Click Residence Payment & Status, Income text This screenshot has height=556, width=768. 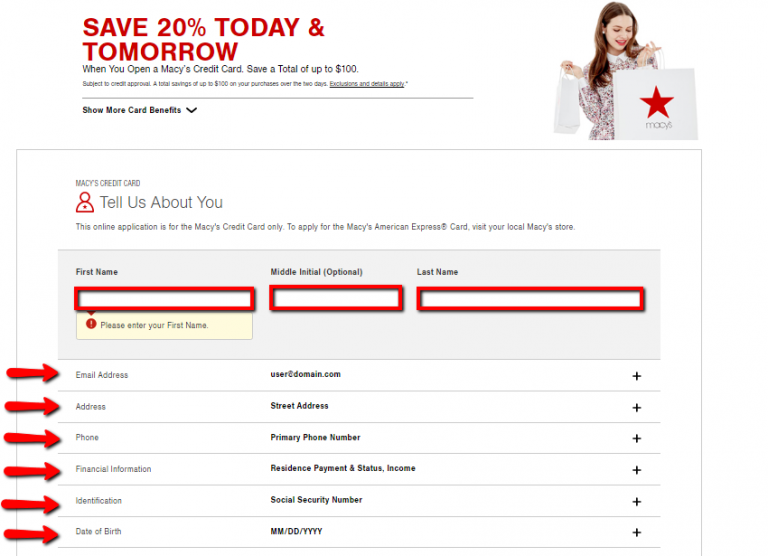pos(343,468)
